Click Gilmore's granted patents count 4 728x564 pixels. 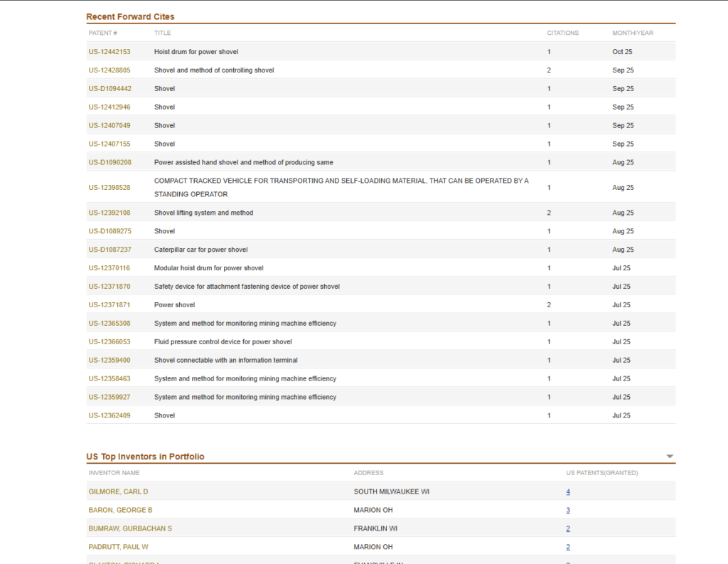pyautogui.click(x=568, y=492)
